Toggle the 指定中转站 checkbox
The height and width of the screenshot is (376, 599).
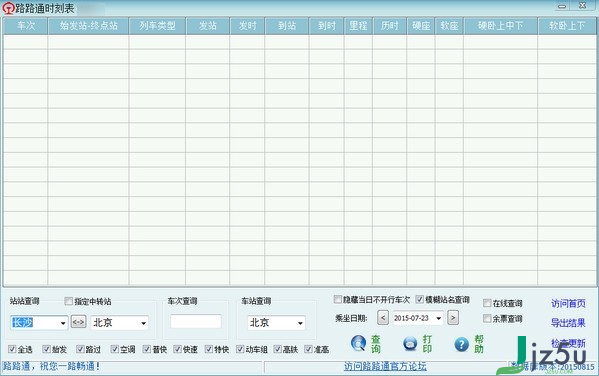click(68, 301)
